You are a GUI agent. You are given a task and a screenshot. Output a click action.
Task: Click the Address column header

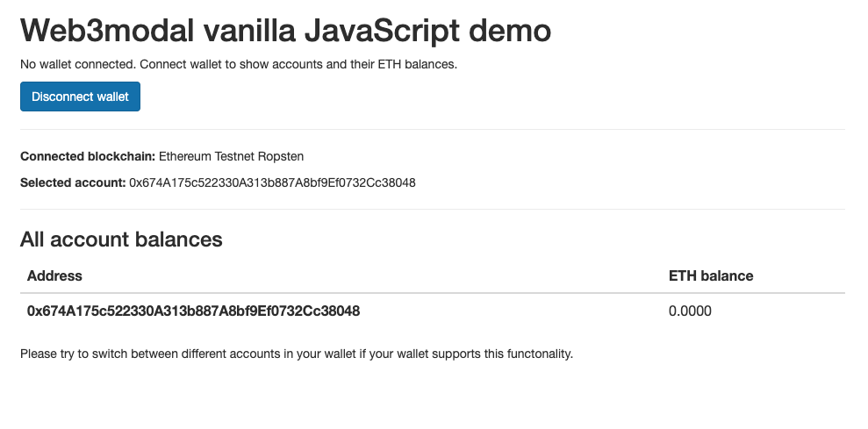(x=54, y=275)
